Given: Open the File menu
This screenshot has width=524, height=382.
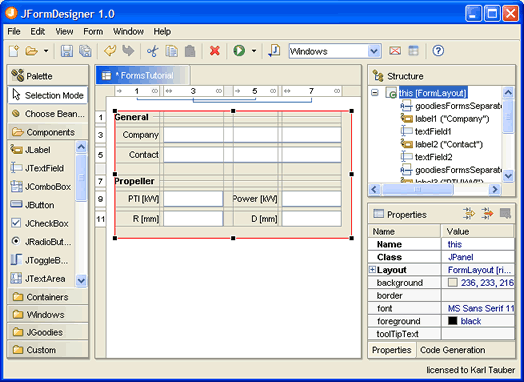Looking at the screenshot, I should pos(14,31).
